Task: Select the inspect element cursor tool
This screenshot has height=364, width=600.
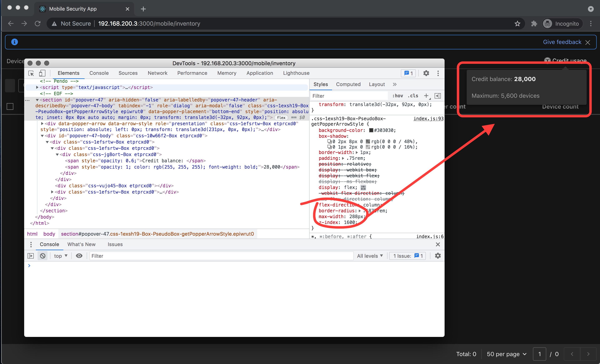Action: [x=31, y=73]
